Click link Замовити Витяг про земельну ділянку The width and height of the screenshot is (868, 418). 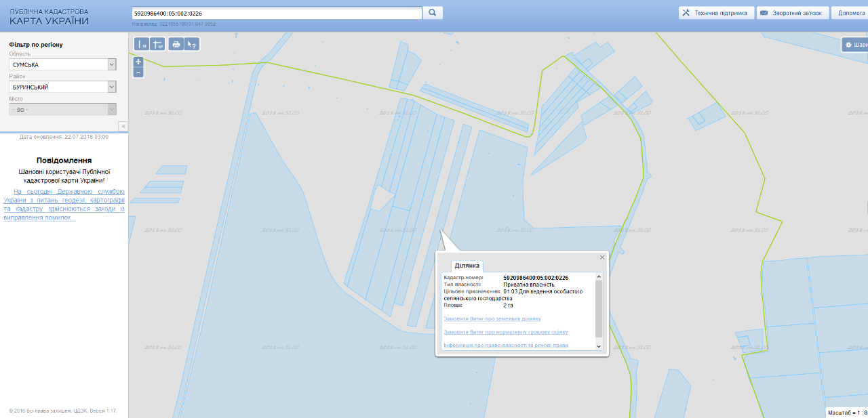[492, 318]
